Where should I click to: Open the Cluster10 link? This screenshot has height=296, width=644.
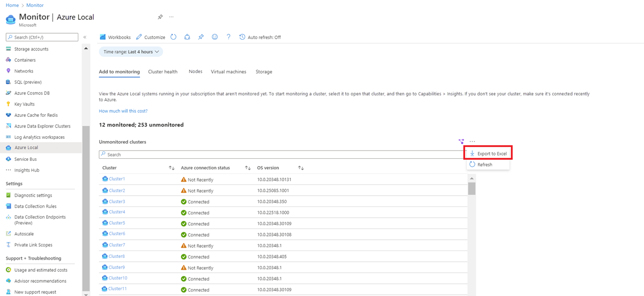click(x=118, y=278)
